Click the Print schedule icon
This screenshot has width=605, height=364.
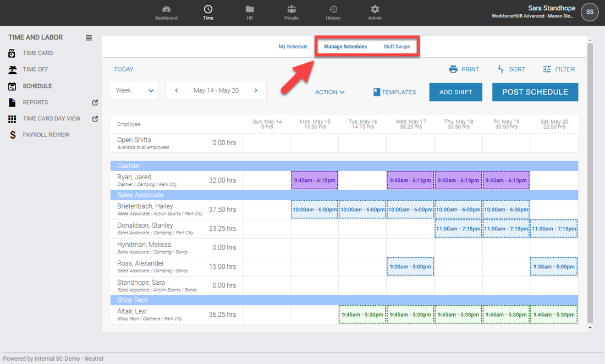[x=453, y=69]
